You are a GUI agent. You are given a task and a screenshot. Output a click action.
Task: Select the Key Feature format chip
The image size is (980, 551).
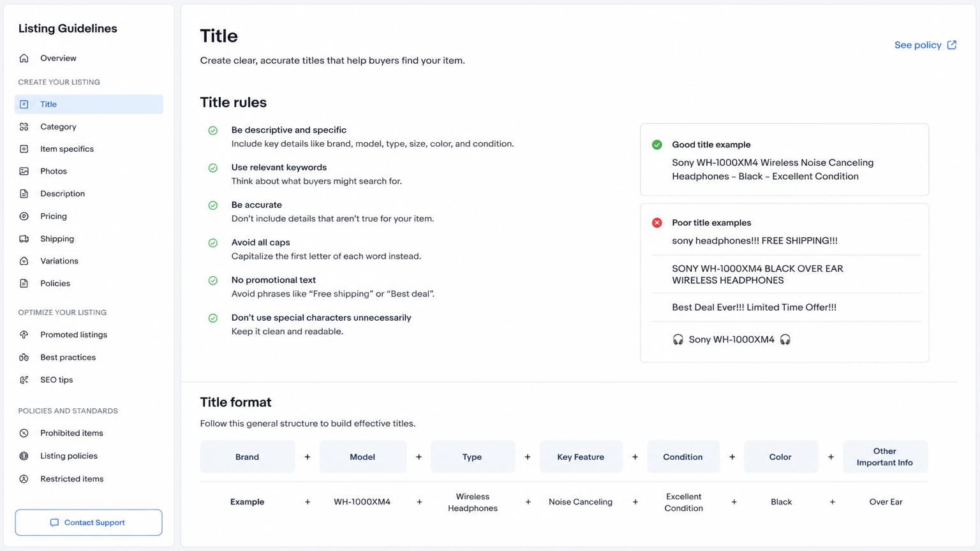pos(581,457)
